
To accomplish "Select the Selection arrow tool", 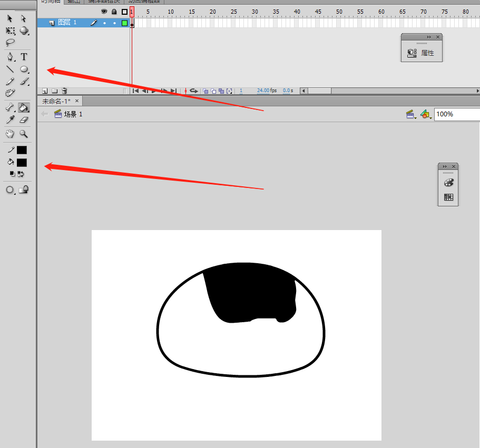I will [10, 18].
